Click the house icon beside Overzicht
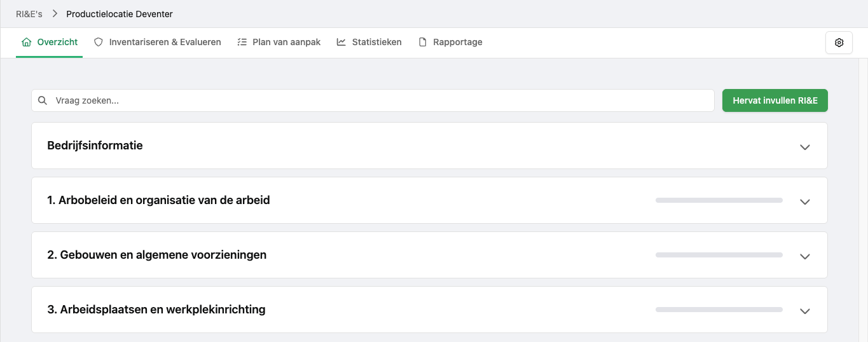Image resolution: width=868 pixels, height=342 pixels. [x=27, y=43]
